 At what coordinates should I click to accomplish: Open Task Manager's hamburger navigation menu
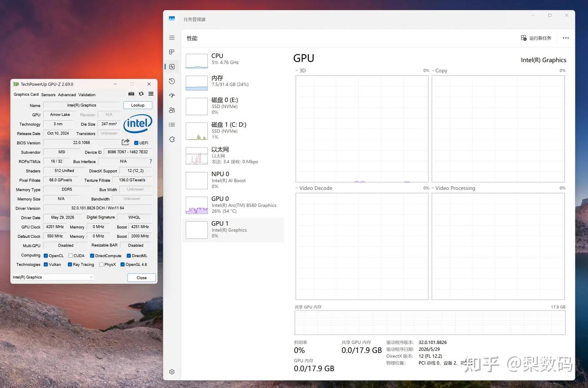click(172, 38)
